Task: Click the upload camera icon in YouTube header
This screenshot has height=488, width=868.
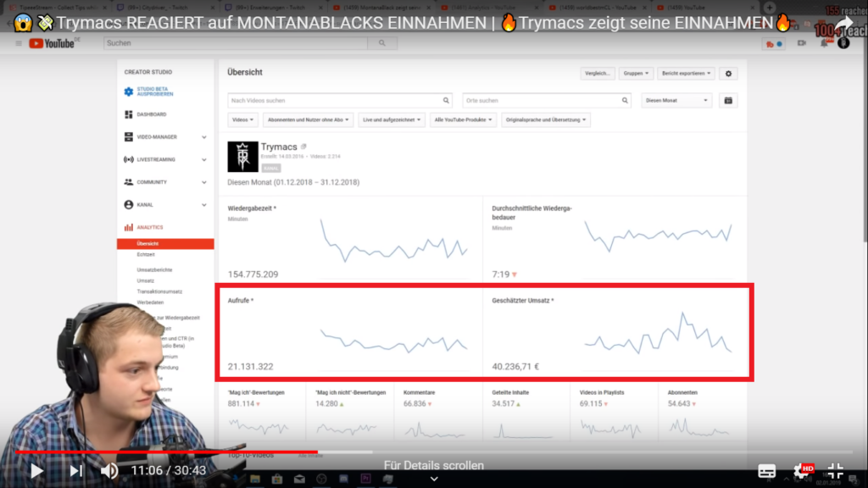Action: 802,43
